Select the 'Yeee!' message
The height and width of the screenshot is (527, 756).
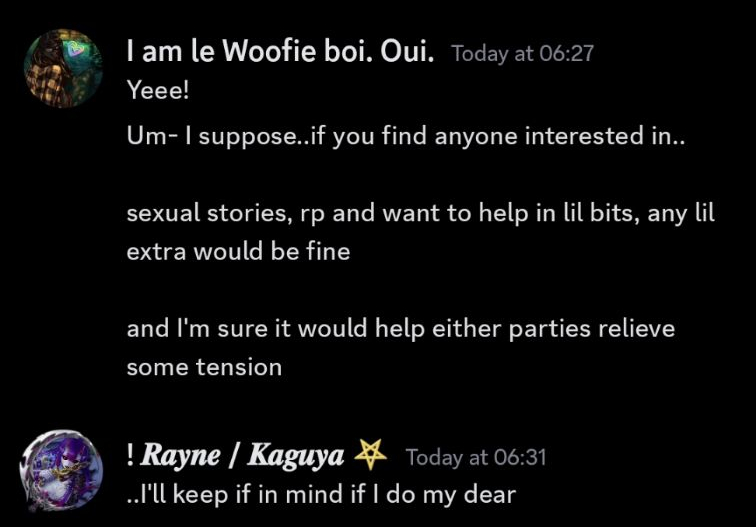coord(158,90)
